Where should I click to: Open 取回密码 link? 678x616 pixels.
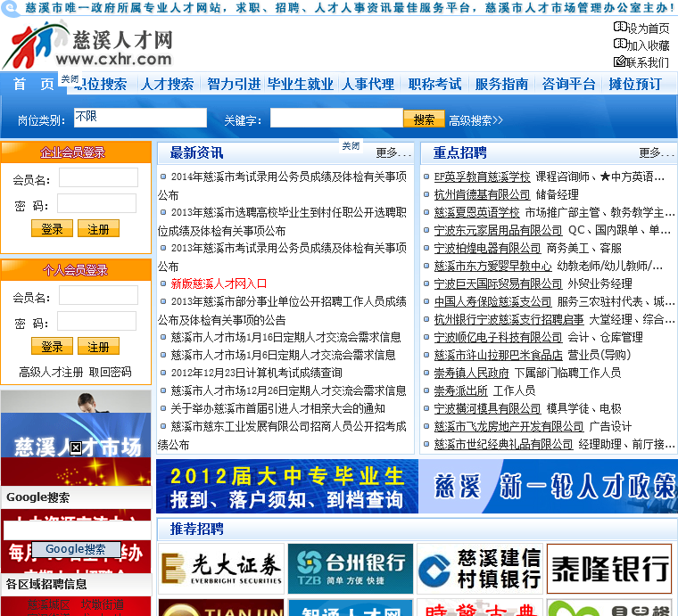click(110, 372)
